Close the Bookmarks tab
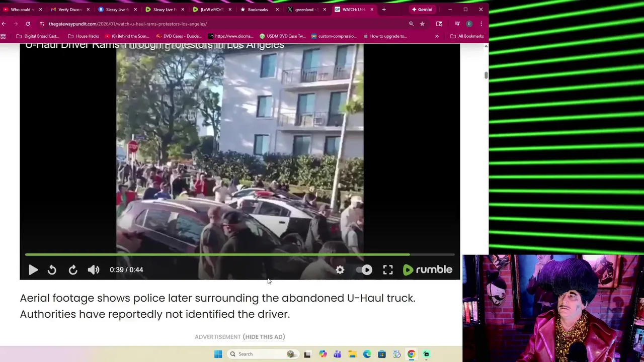The width and height of the screenshot is (644, 362). click(x=277, y=10)
